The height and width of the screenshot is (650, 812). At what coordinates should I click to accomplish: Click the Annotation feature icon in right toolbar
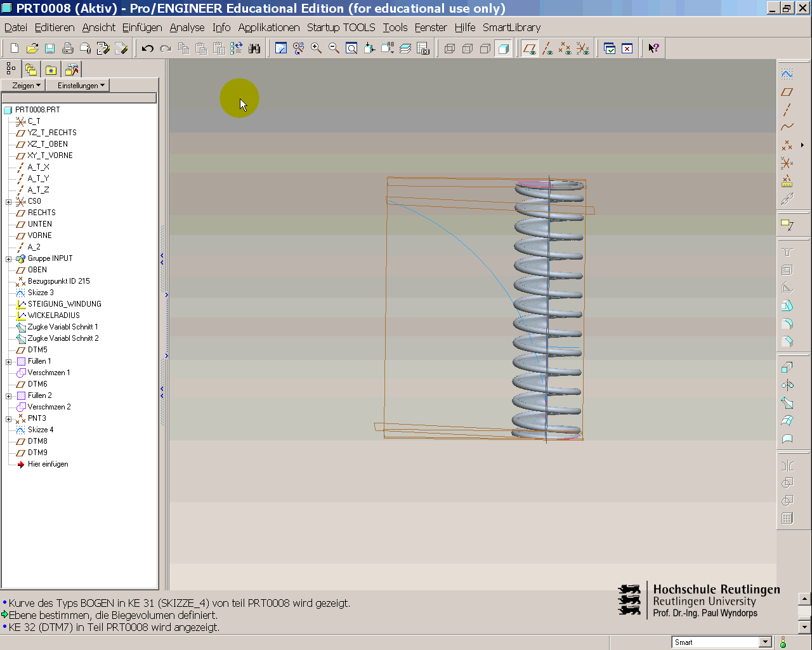(x=787, y=225)
